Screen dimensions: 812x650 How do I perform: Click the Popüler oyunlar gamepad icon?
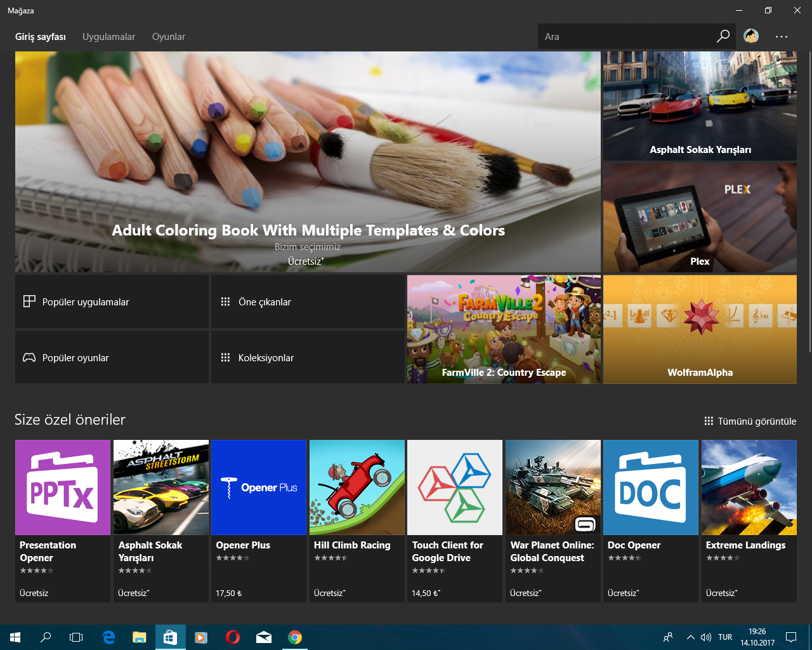[29, 357]
